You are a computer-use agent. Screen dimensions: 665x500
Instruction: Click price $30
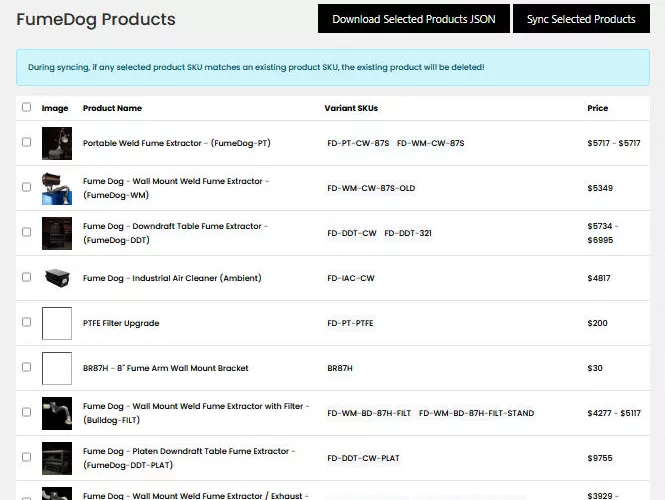tap(595, 368)
